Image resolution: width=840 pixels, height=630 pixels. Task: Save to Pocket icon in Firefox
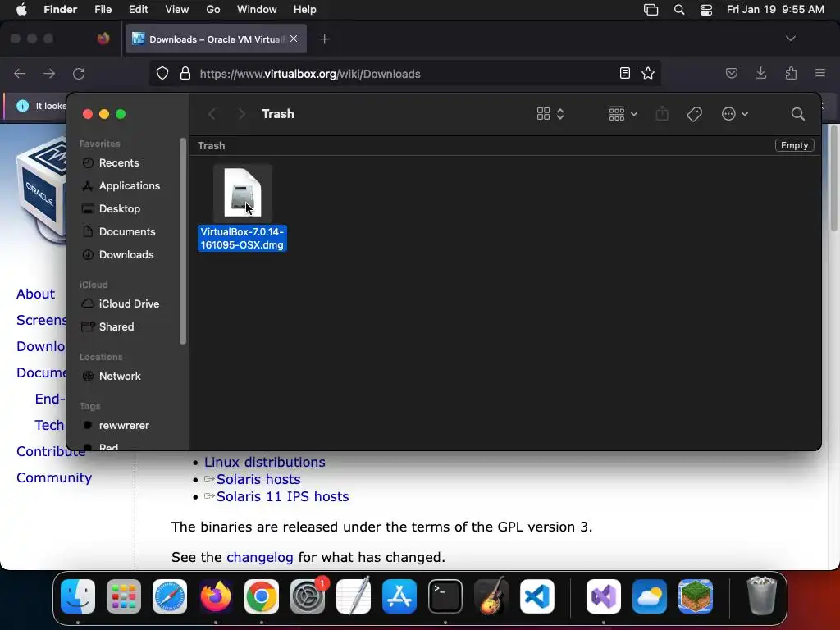coord(731,73)
